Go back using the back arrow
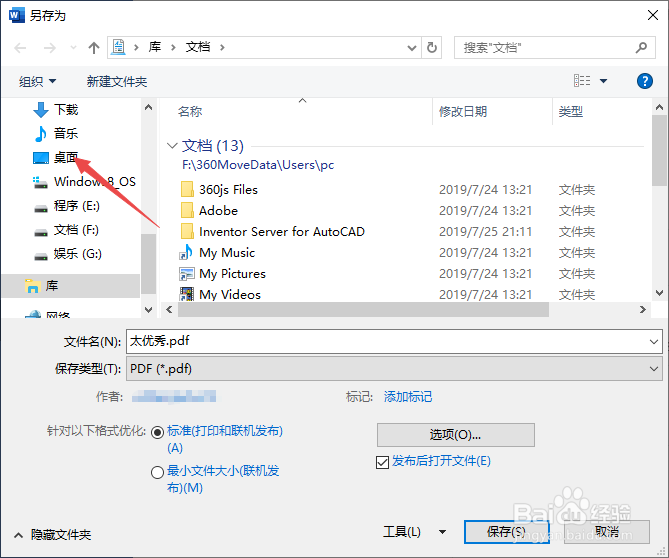 click(x=20, y=48)
